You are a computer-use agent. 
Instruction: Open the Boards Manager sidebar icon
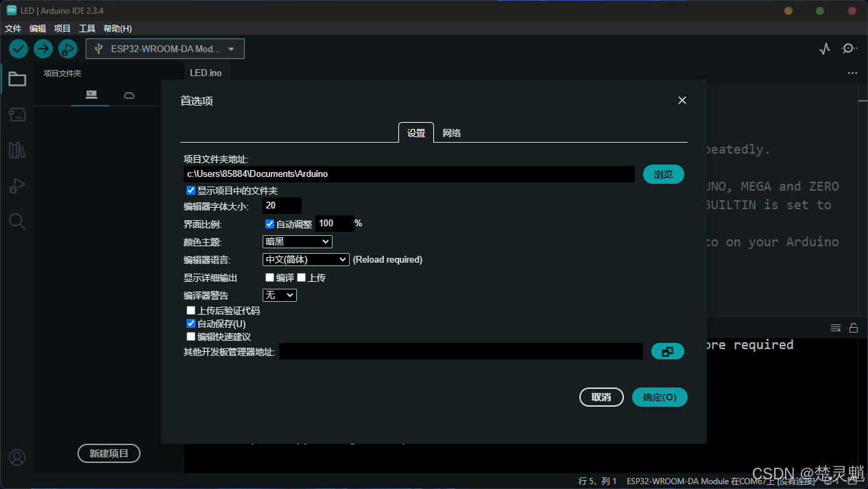[x=17, y=115]
